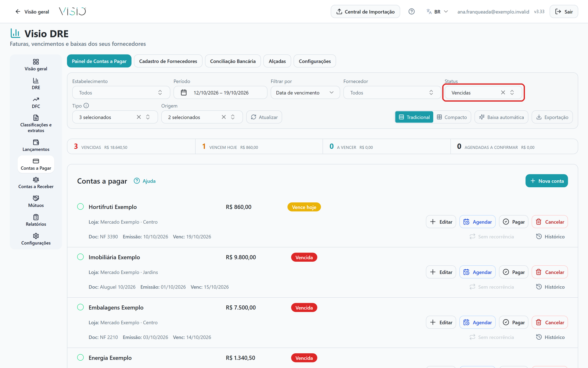Expand the Fornecedor dropdown

[392, 92]
